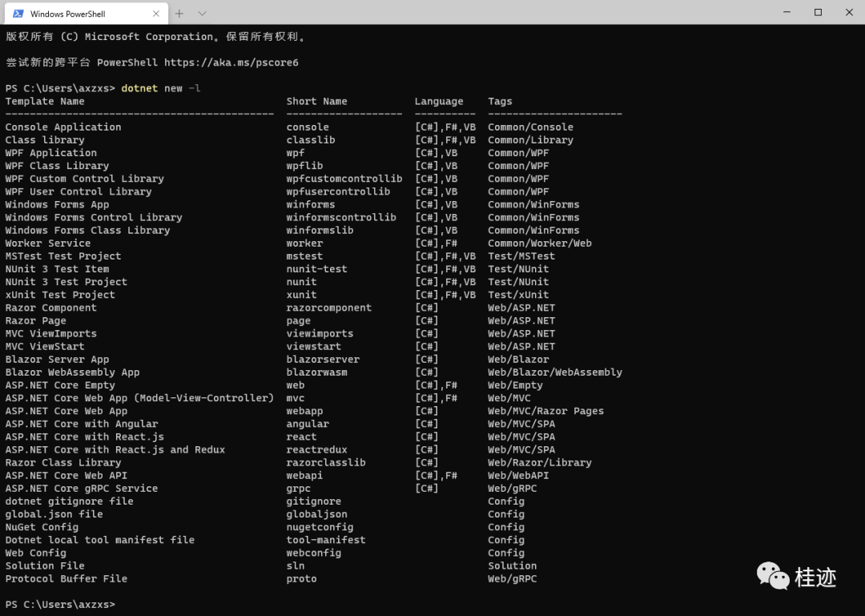865x616 pixels.
Task: Click the 'mvc' short name
Action: tap(296, 398)
